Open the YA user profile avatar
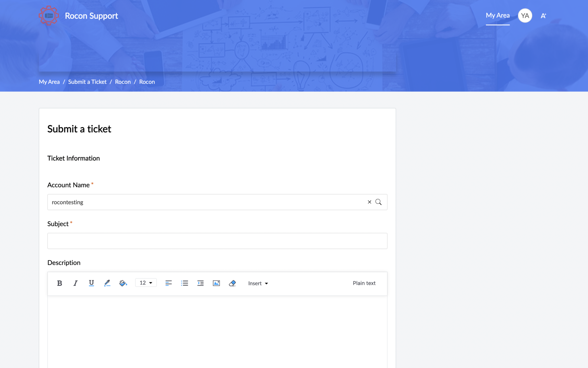 525,16
